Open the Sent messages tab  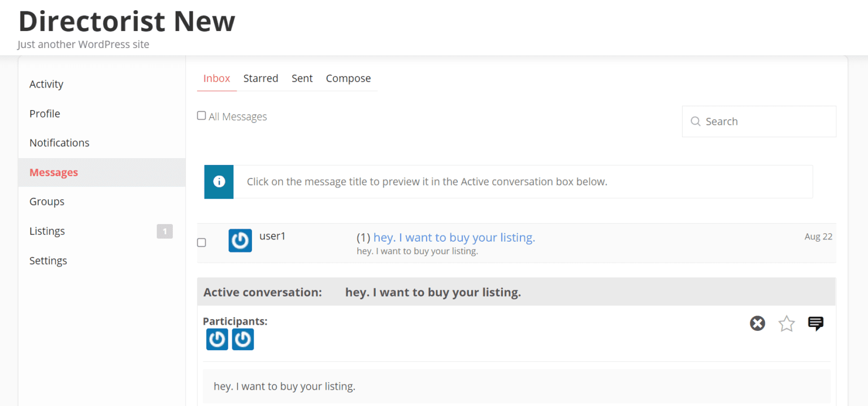tap(302, 78)
